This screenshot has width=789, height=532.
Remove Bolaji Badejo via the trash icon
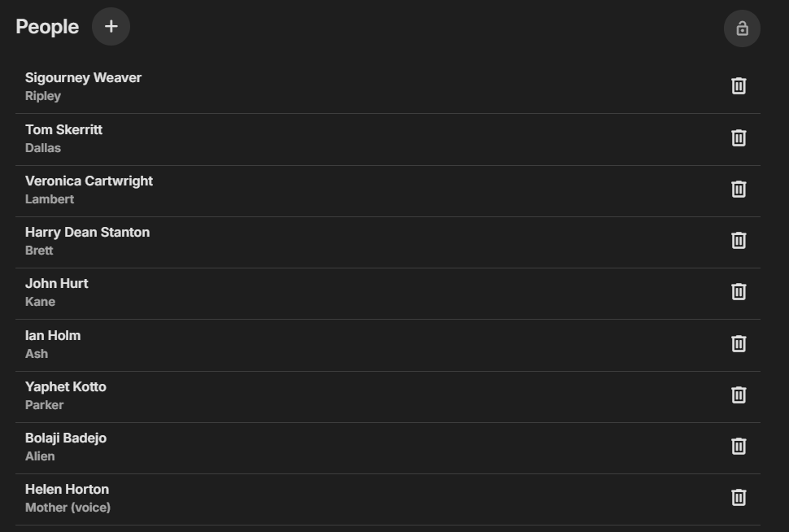(x=739, y=447)
